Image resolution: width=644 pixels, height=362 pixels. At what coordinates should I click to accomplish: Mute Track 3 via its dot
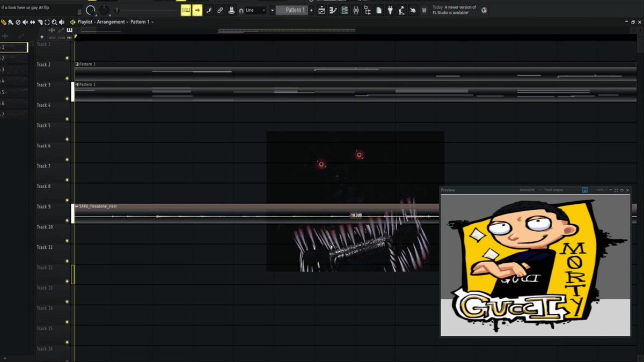pyautogui.click(x=67, y=99)
